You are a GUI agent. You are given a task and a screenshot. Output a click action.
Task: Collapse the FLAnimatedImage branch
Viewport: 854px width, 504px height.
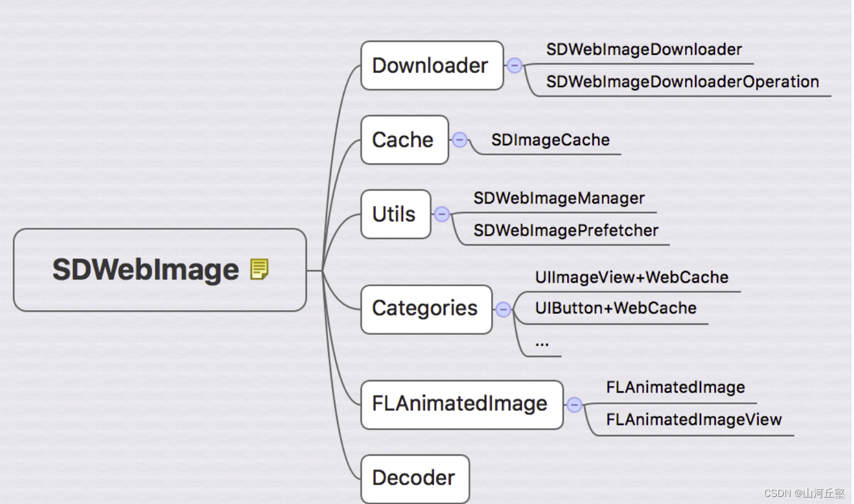(x=574, y=405)
